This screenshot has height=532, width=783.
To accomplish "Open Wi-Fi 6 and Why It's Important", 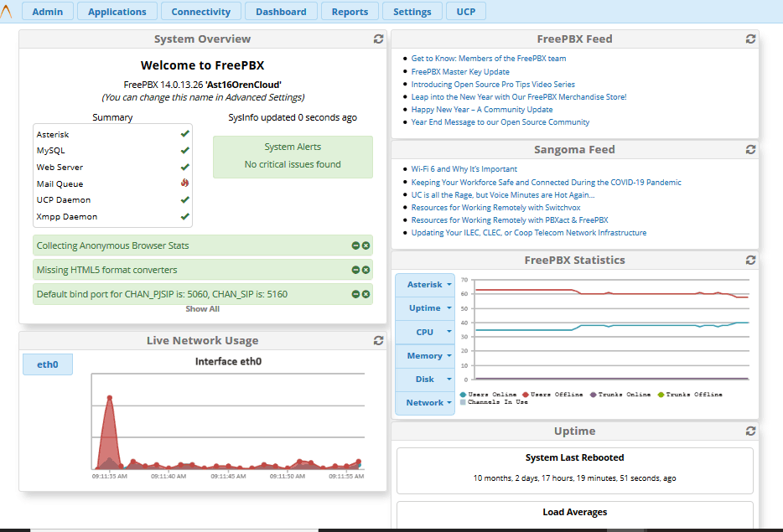I will coord(464,169).
